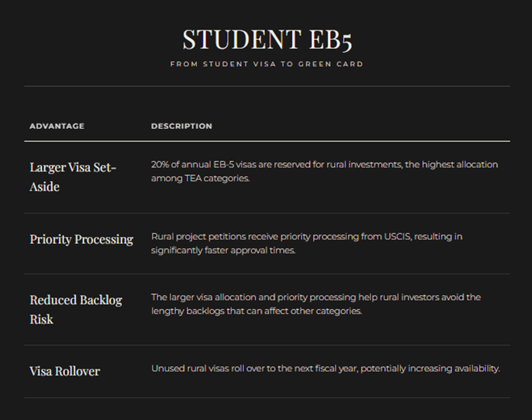Click the 'Larger Visa Set-Aside' row heading

point(73,177)
